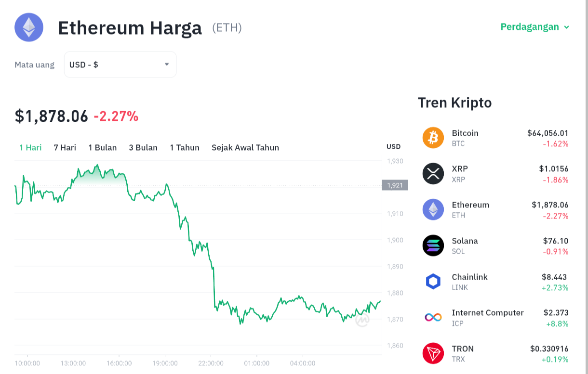Image resolution: width=588 pixels, height=374 pixels.
Task: Open the Chainlink LINK trending entry
Action: [x=495, y=282]
